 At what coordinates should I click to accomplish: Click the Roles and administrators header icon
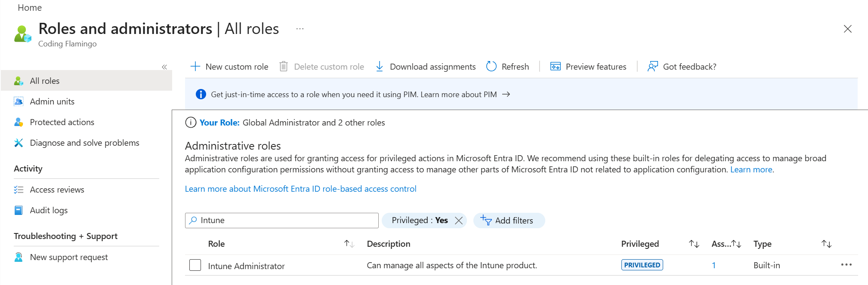(x=23, y=34)
